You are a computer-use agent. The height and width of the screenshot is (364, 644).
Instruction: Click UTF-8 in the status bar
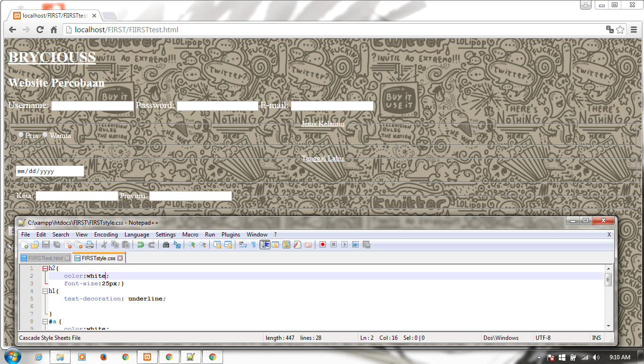tap(543, 338)
